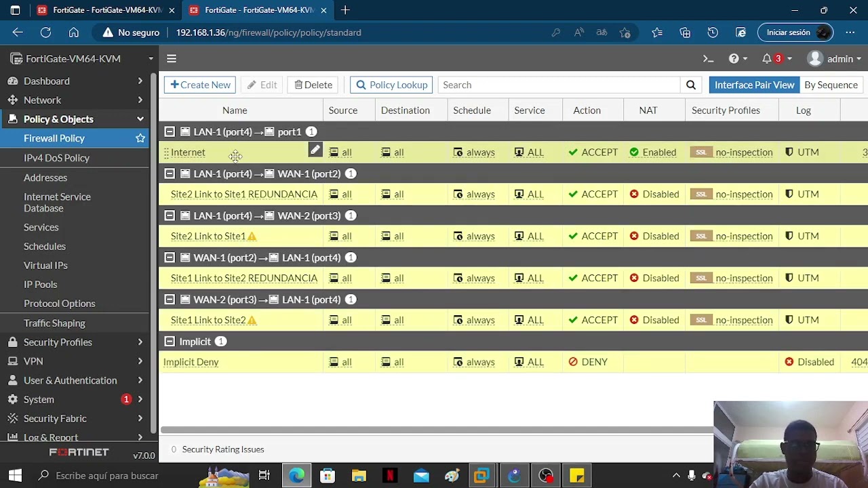
Task: Click the warning icon on Site1 Link to Site2
Action: [252, 321]
